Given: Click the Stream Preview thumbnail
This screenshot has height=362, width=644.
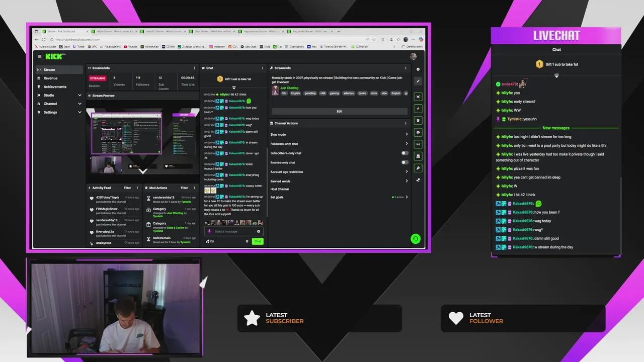Looking at the screenshot, I should pyautogui.click(x=143, y=142).
